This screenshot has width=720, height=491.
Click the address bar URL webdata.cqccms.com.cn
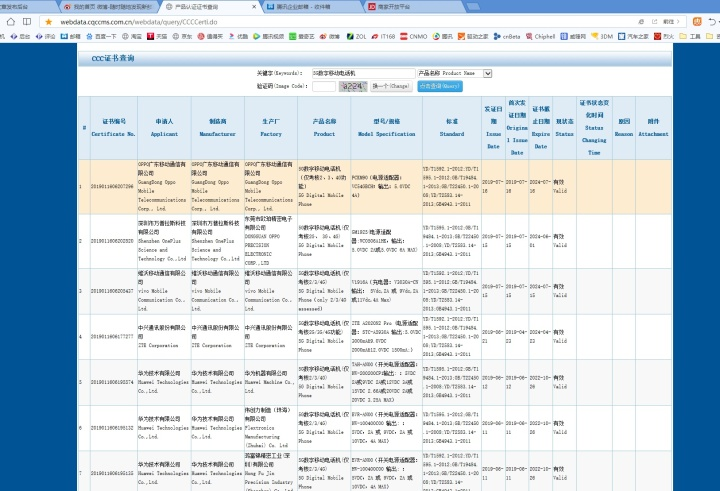click(139, 22)
